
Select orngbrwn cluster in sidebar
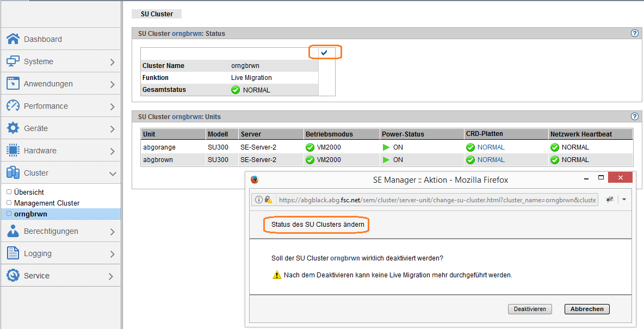tap(30, 214)
